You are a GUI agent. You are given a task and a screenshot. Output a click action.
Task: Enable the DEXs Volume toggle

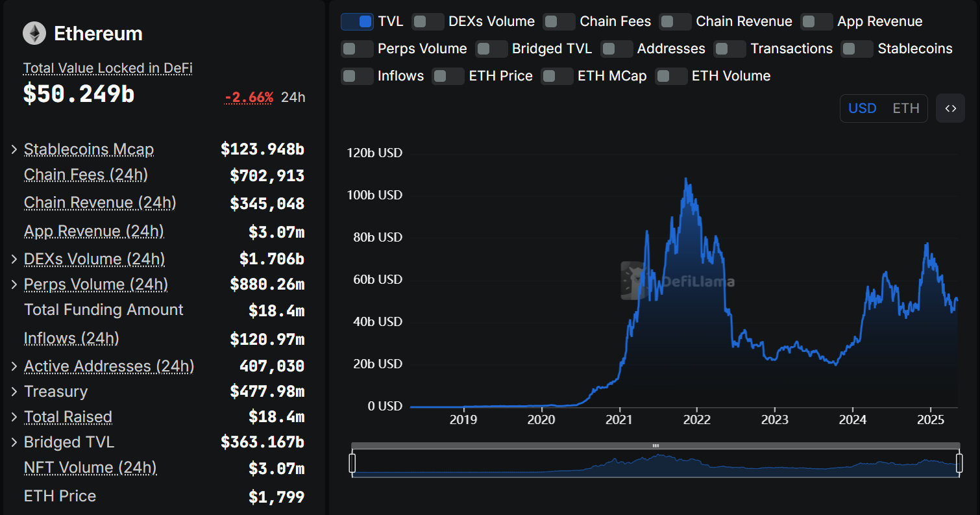click(x=428, y=21)
